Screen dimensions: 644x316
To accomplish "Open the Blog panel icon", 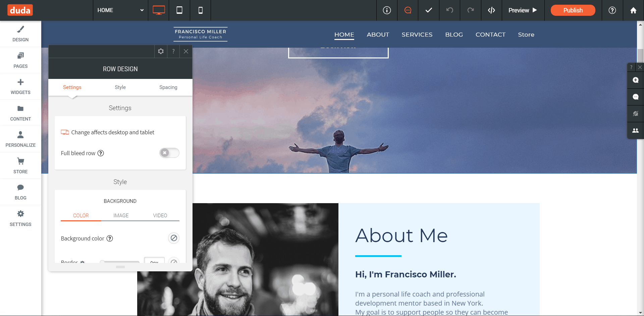I will (x=20, y=191).
